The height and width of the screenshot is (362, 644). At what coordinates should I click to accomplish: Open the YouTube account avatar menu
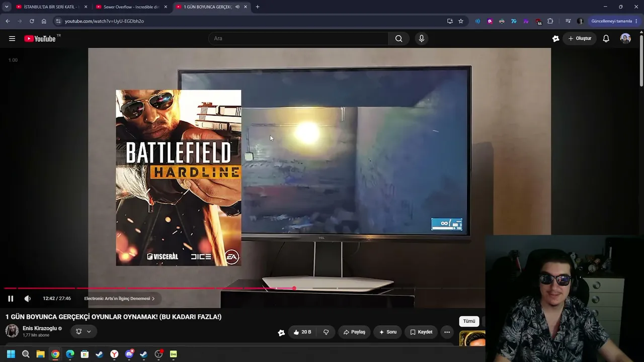point(625,39)
